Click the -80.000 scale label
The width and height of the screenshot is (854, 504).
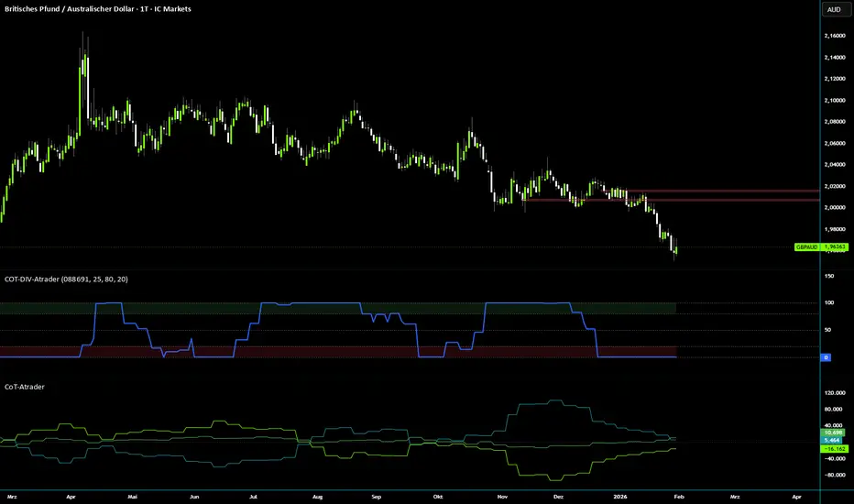835,475
